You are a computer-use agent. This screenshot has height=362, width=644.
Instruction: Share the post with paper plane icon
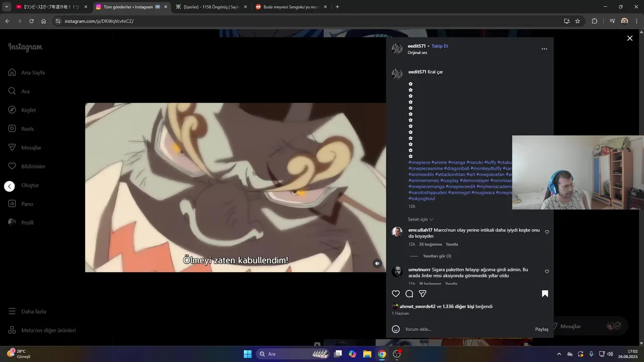pyautogui.click(x=423, y=294)
